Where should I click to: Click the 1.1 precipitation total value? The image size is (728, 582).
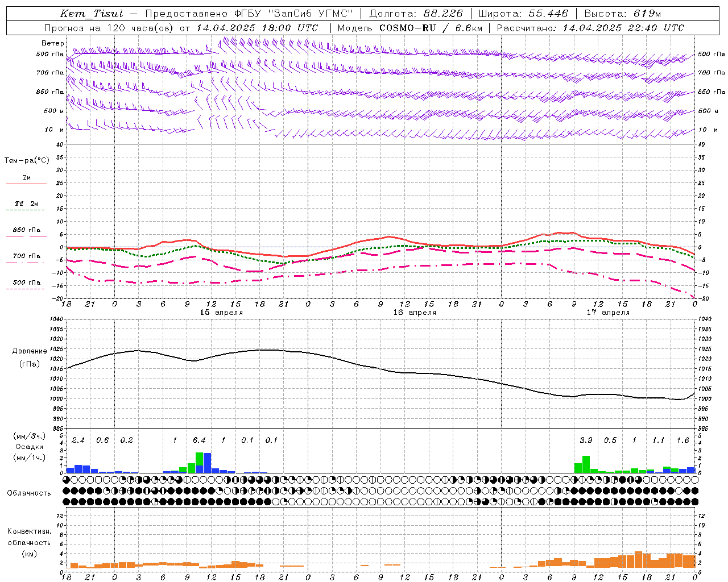[658, 440]
